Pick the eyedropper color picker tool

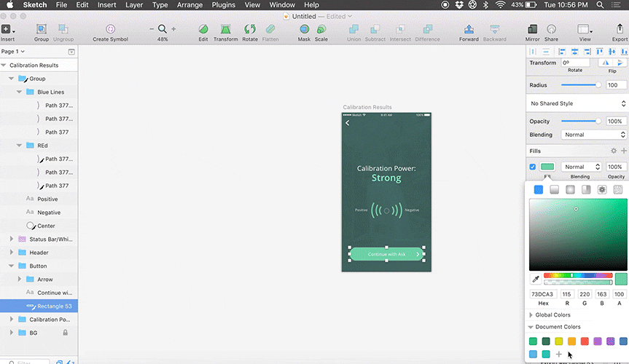point(536,279)
